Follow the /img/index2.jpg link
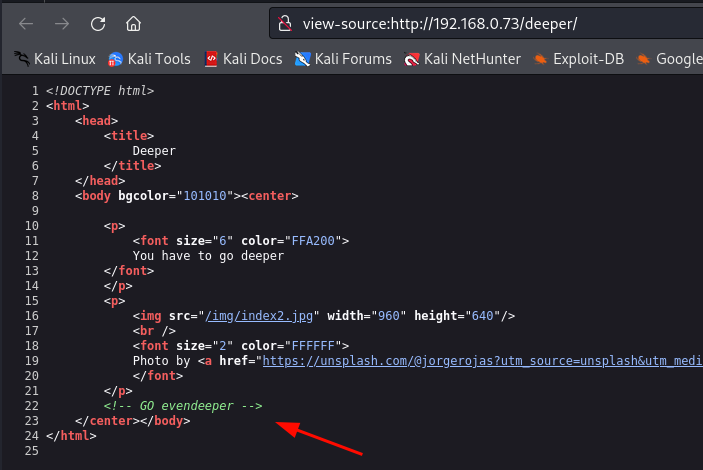This screenshot has width=703, height=470. coord(259,316)
